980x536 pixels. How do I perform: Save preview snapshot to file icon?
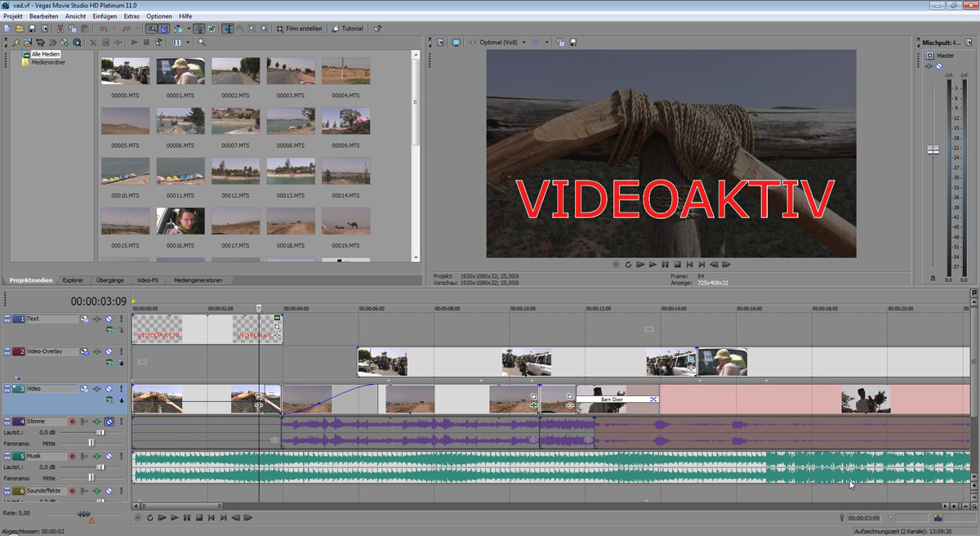pyautogui.click(x=572, y=42)
